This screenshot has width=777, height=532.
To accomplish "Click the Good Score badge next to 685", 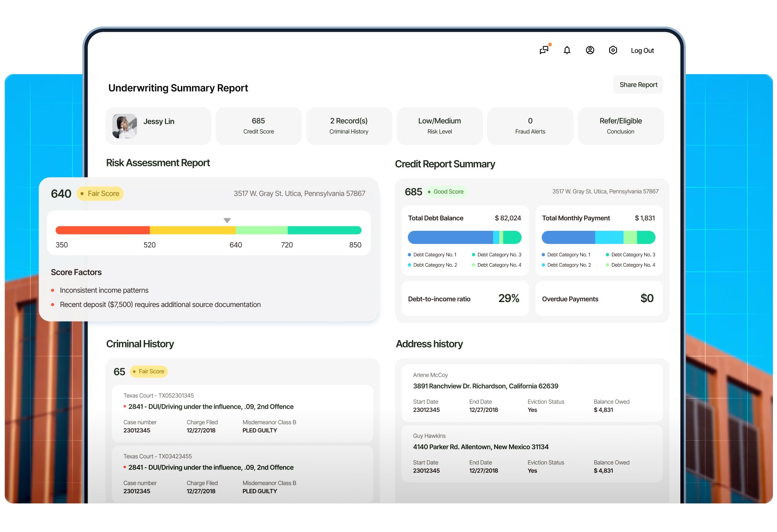I will [x=445, y=192].
